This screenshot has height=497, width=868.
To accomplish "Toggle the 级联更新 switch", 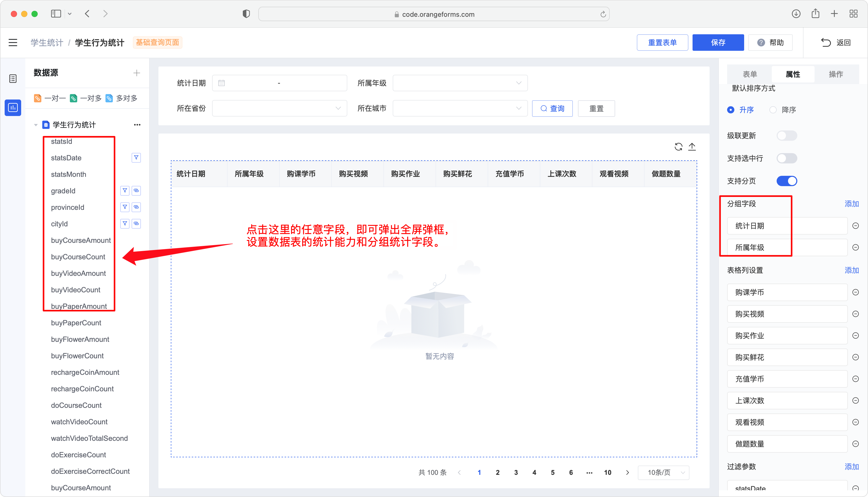I will 787,136.
